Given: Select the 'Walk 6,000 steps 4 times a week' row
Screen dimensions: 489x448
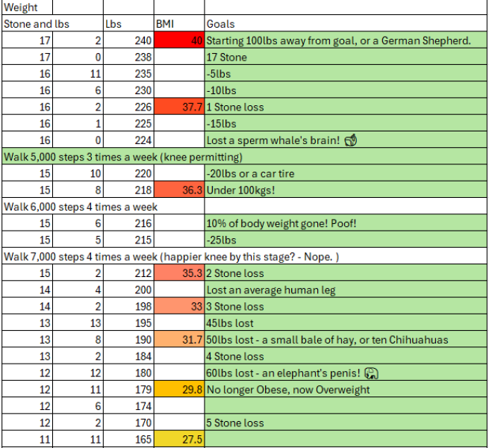Looking at the screenshot, I should click(x=103, y=207).
